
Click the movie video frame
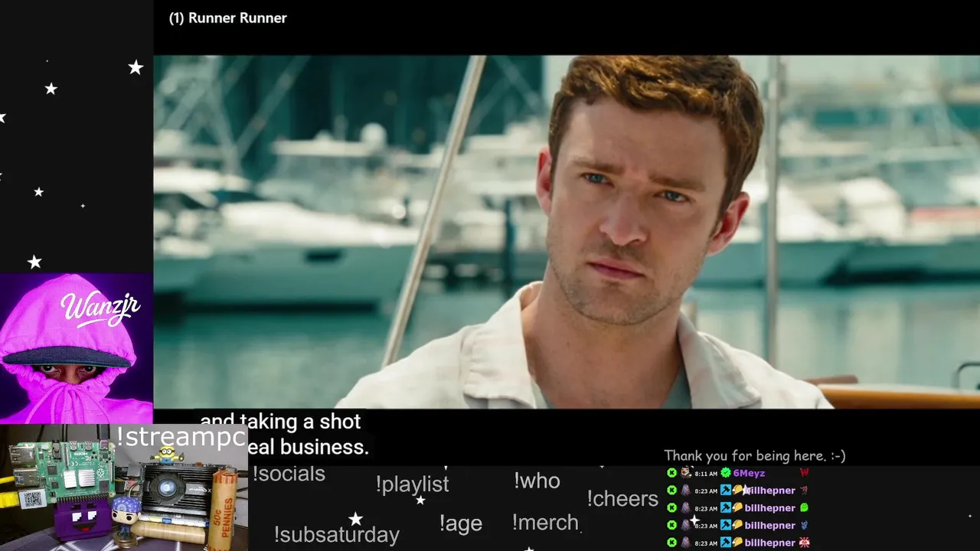point(567,232)
